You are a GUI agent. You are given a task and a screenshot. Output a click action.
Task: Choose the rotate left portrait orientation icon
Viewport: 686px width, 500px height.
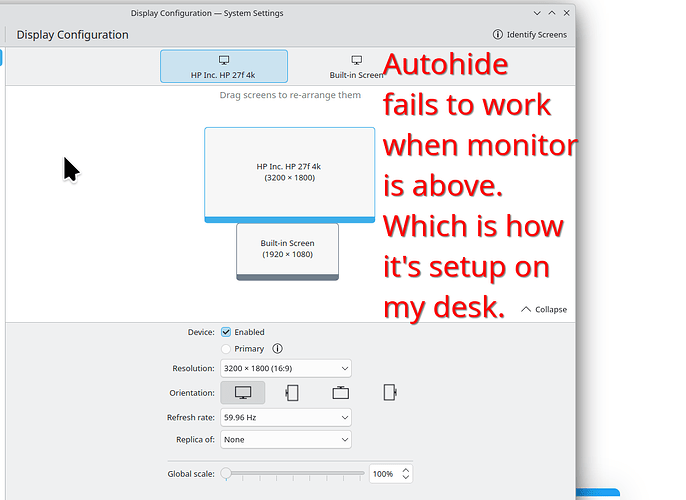(x=292, y=392)
